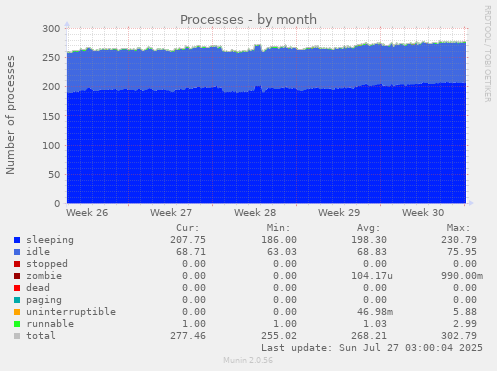Screen dimensions: 497x371
Task: Click the y-axis label '150'
Action: pos(51,116)
